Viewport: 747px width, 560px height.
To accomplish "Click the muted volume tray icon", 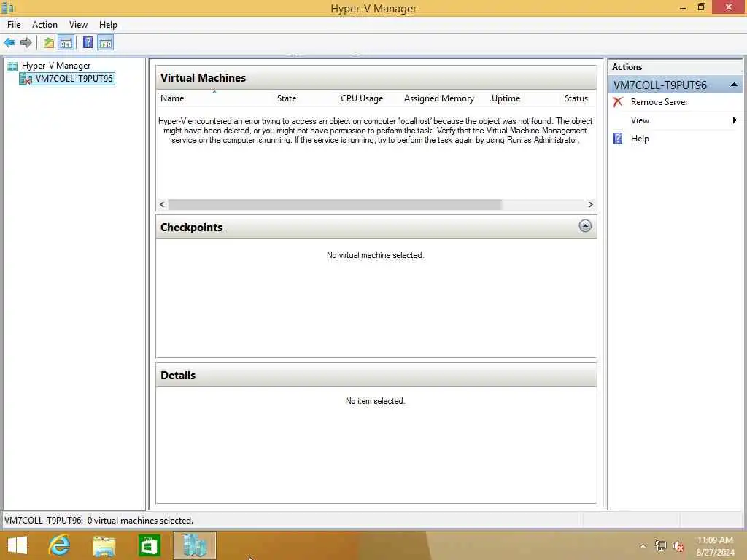I will point(678,547).
